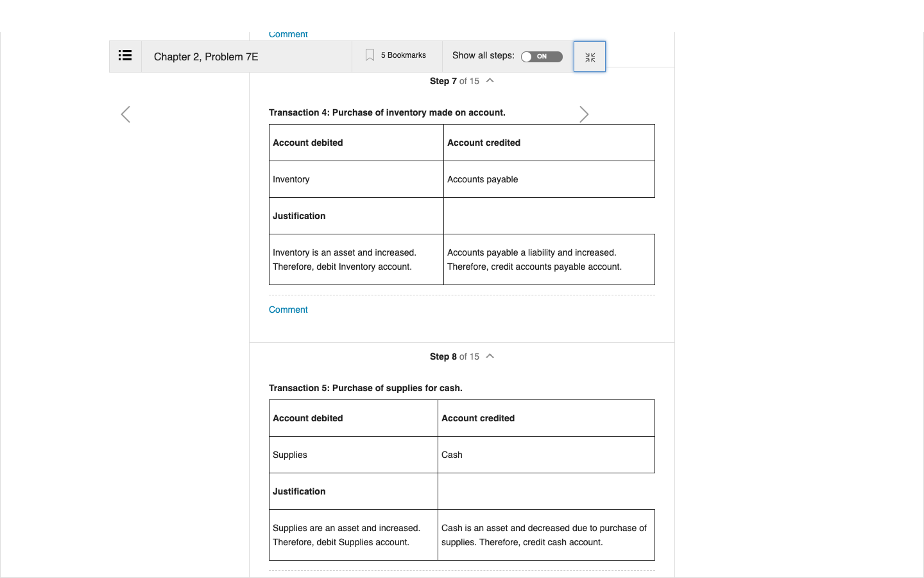The height and width of the screenshot is (578, 924).
Task: Click the Supplies cell in Transaction 5 table
Action: point(354,455)
